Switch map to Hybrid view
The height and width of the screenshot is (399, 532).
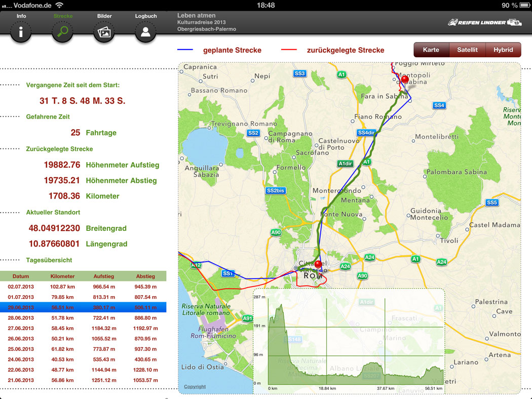coord(503,50)
